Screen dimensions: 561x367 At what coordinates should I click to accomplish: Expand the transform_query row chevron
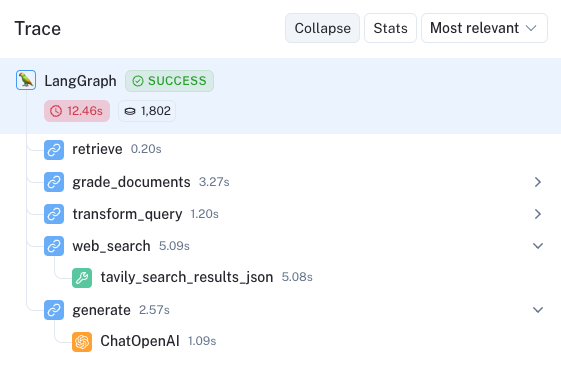tap(538, 214)
